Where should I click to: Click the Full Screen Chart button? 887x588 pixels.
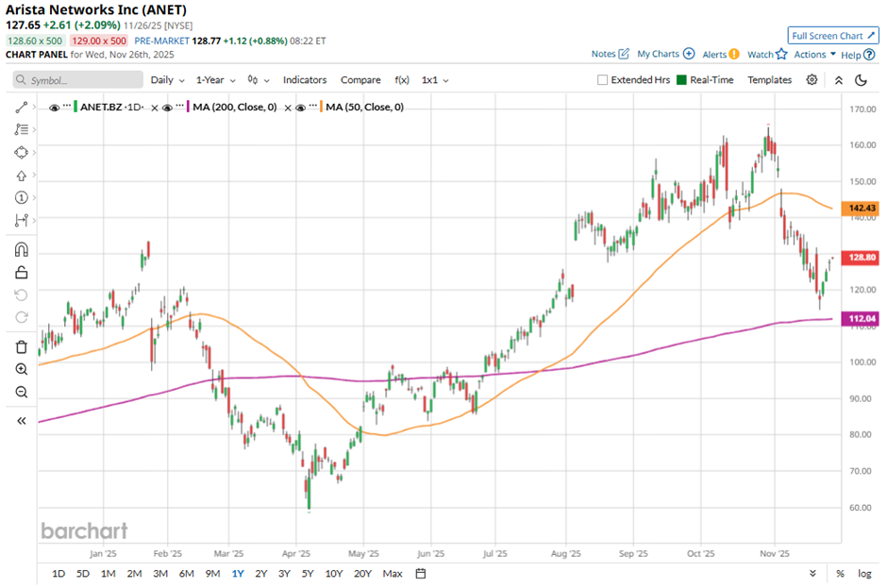833,36
